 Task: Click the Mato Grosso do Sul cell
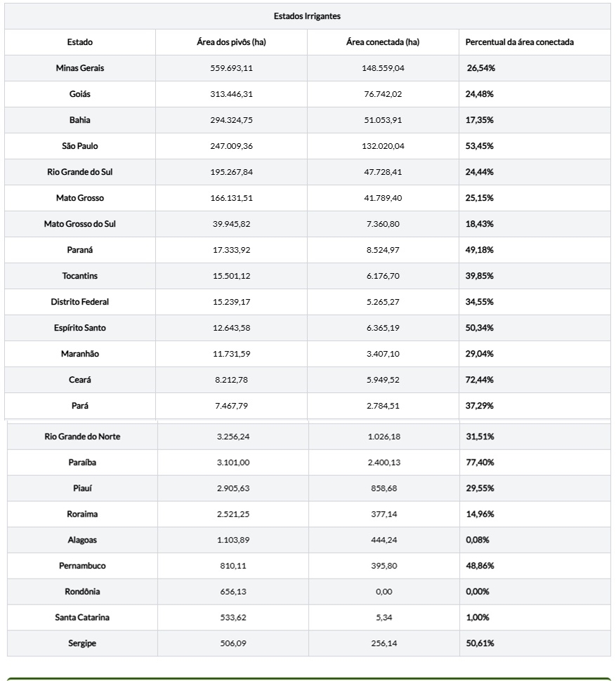coord(80,224)
